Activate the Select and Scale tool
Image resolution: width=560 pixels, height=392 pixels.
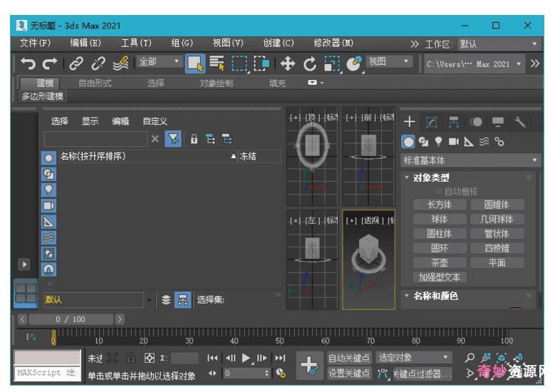click(332, 64)
